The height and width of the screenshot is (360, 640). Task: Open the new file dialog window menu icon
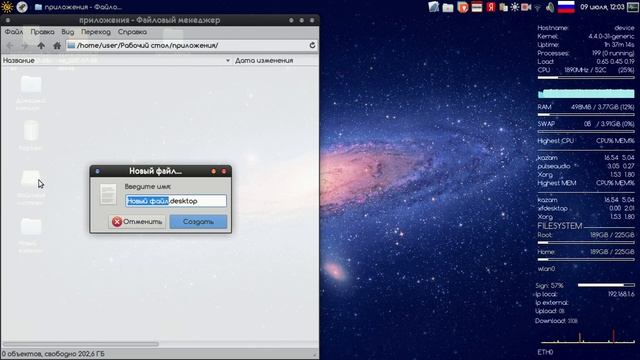coord(98,171)
